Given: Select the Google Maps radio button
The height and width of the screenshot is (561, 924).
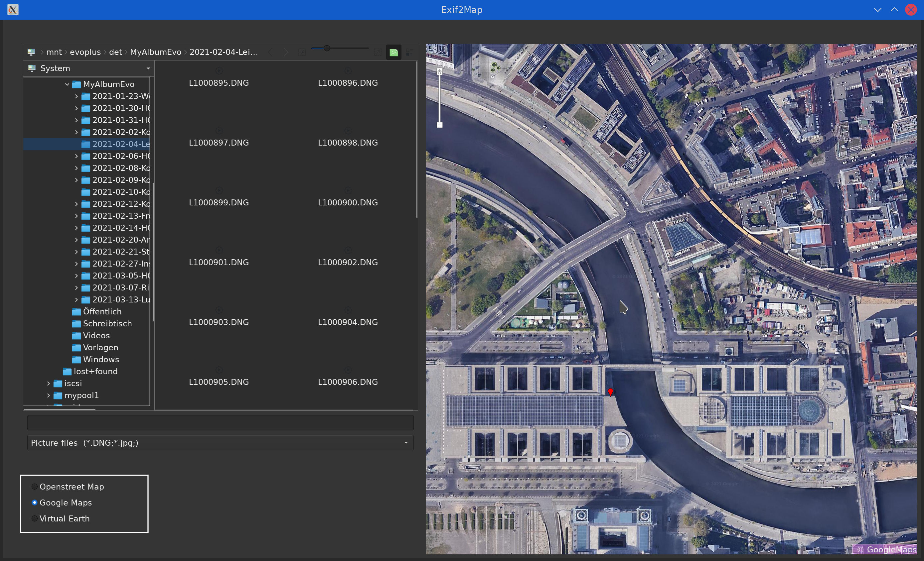Looking at the screenshot, I should [x=35, y=503].
